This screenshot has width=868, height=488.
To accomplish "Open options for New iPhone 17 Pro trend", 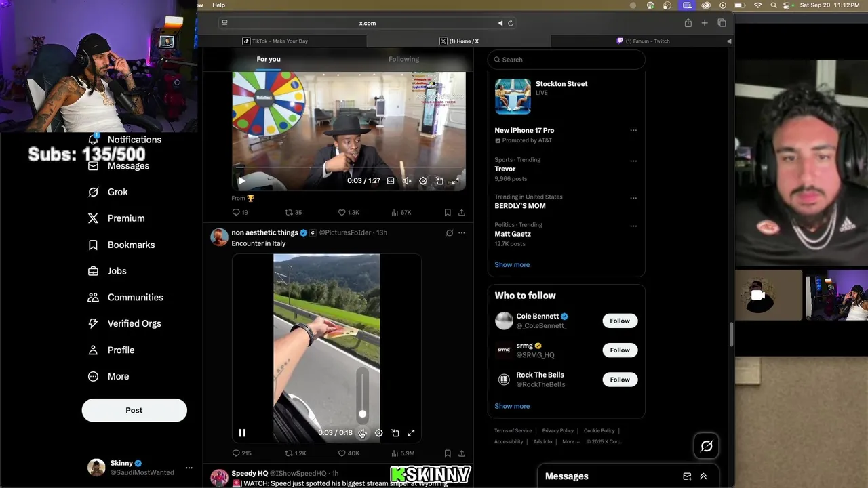I will [633, 130].
